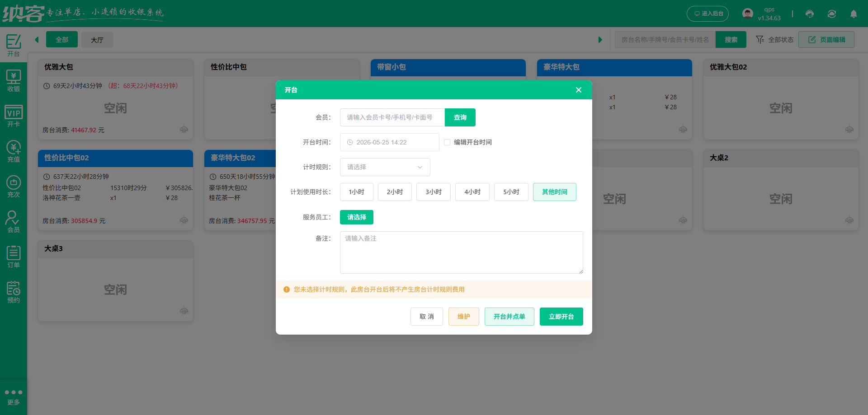Click service bell icon on 大桌2 card
The width and height of the screenshot is (868, 415).
pyautogui.click(x=849, y=220)
